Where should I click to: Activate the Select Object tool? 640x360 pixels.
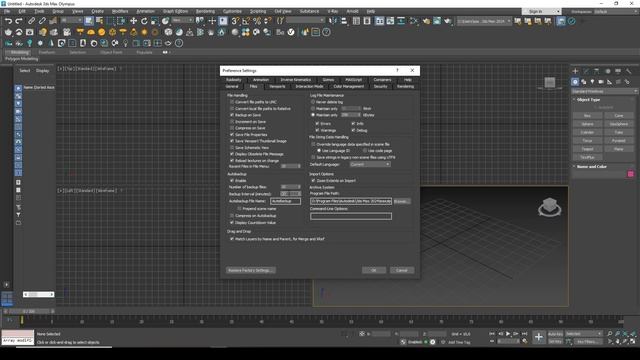pos(89,21)
